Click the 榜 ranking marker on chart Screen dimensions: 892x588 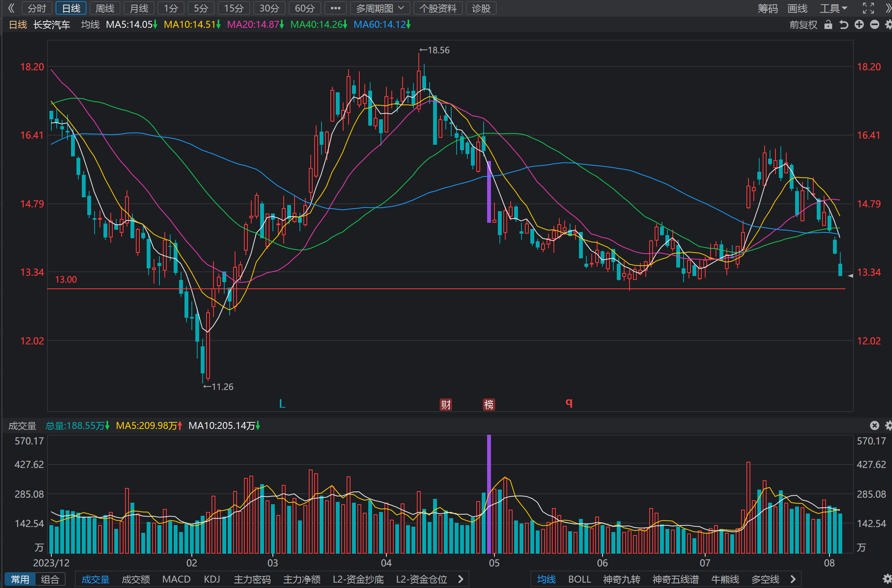(489, 405)
